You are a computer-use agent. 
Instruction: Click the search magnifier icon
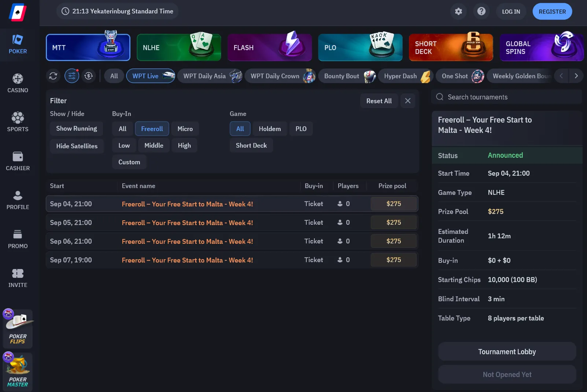coord(440,97)
